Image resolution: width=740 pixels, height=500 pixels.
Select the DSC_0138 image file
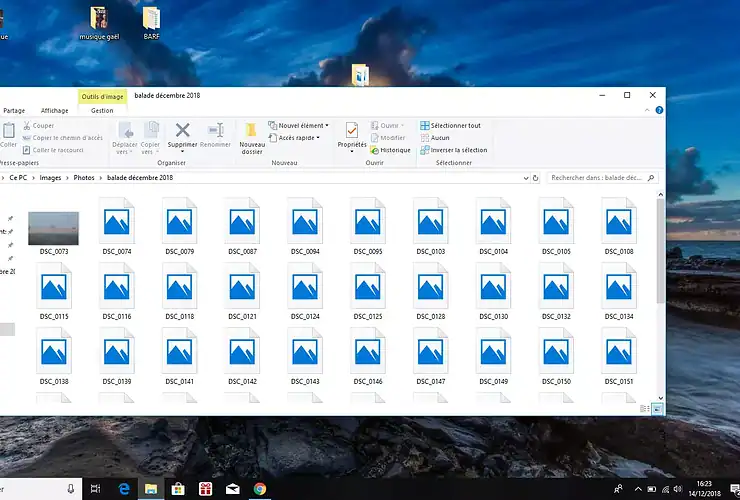click(54, 356)
